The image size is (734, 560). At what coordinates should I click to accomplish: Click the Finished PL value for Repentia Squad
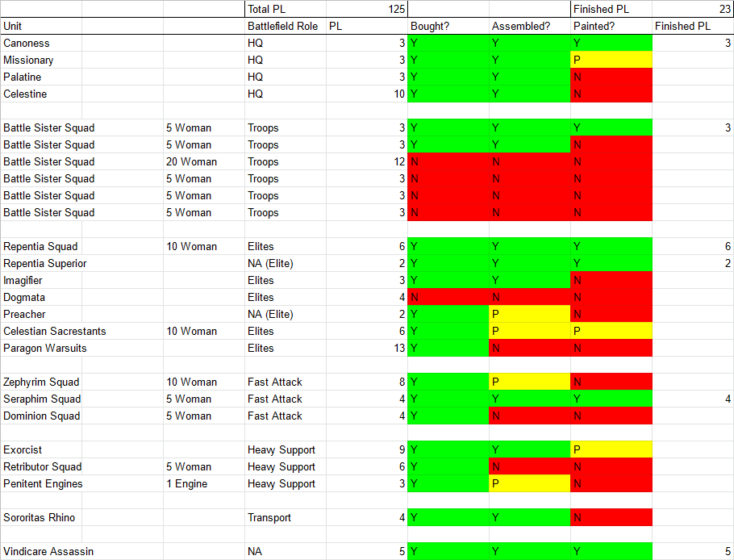point(692,247)
